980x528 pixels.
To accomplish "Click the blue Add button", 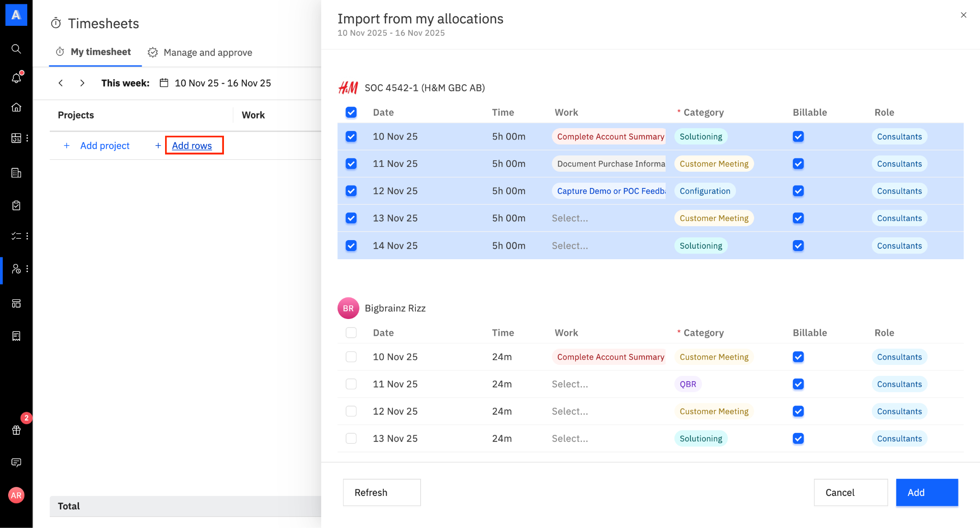I will click(926, 492).
